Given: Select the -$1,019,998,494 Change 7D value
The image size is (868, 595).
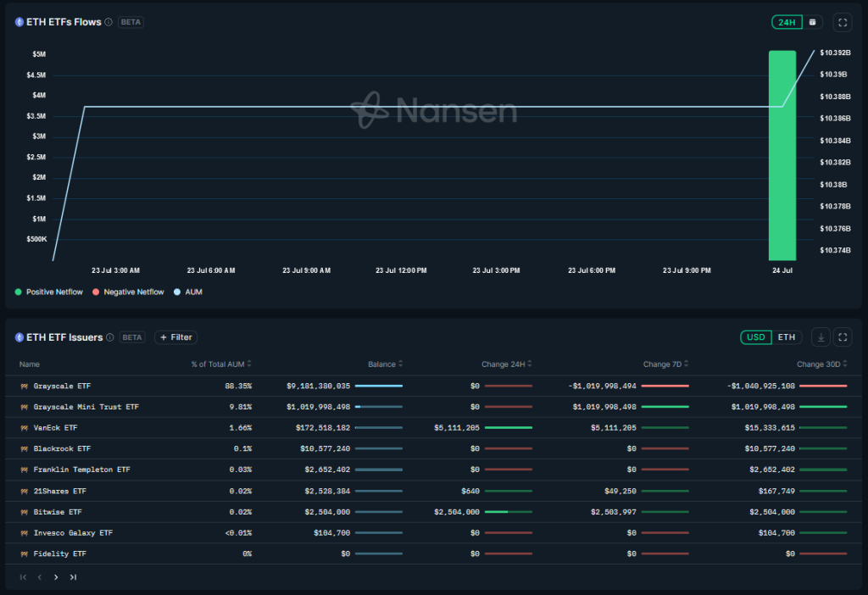Looking at the screenshot, I should click(603, 386).
